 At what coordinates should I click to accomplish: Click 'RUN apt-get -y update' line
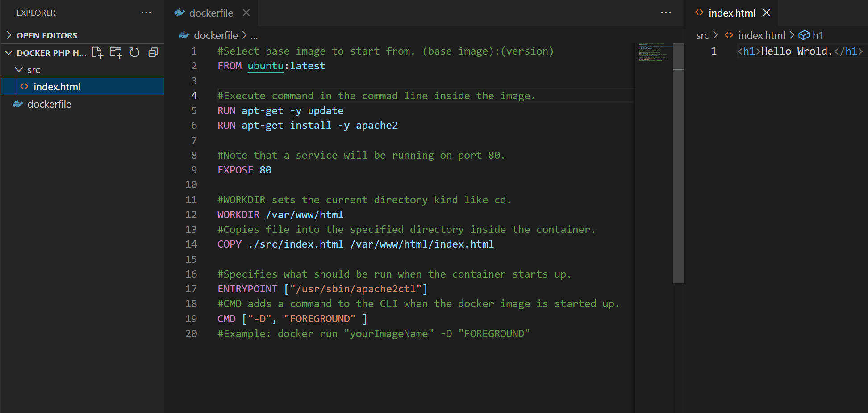tap(280, 110)
